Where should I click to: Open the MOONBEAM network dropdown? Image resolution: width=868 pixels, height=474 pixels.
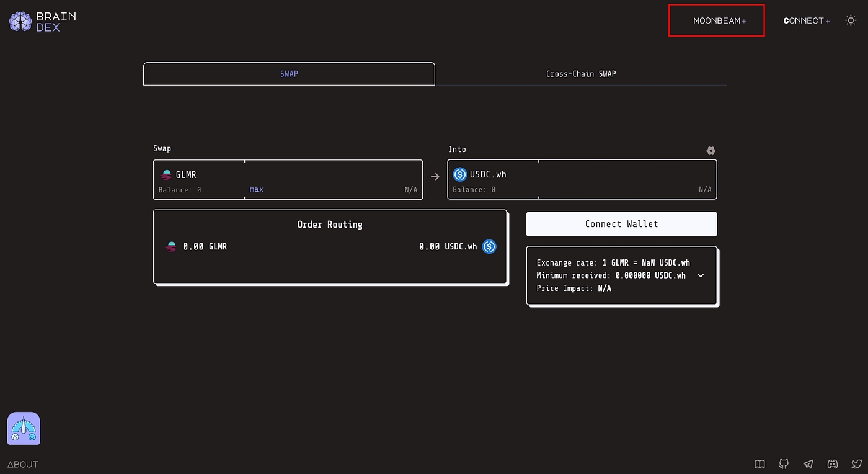pos(717,20)
